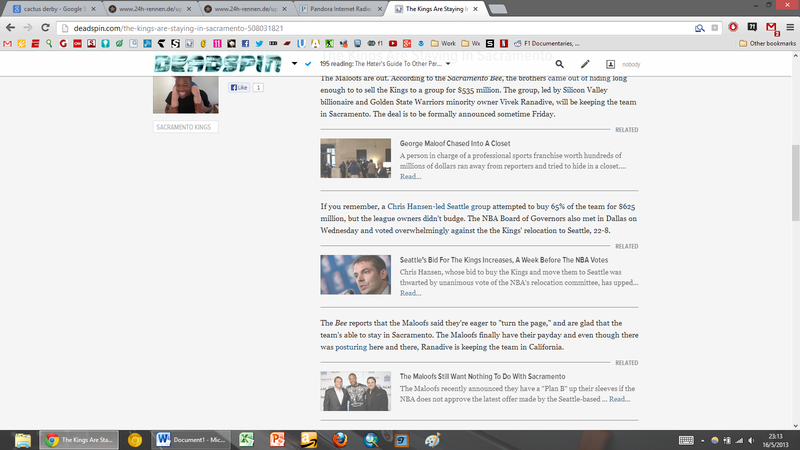This screenshot has height=450, width=800.
Task: Open Excel from the taskbar
Action: point(246,440)
